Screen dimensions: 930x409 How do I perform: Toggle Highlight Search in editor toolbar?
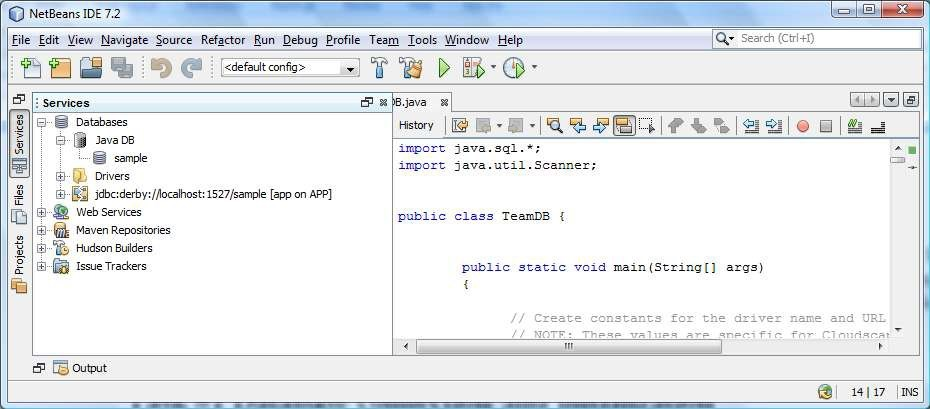click(x=624, y=125)
